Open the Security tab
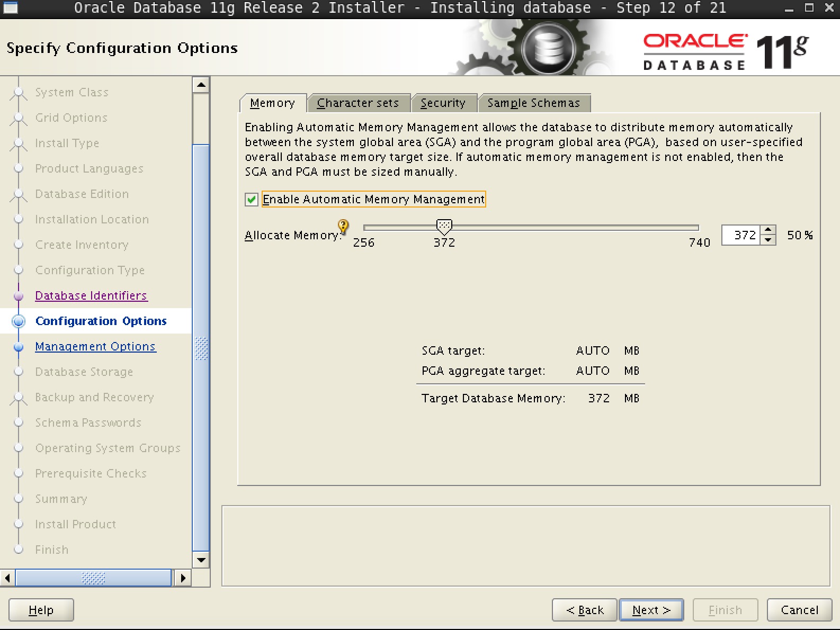This screenshot has height=630, width=840. click(x=443, y=103)
